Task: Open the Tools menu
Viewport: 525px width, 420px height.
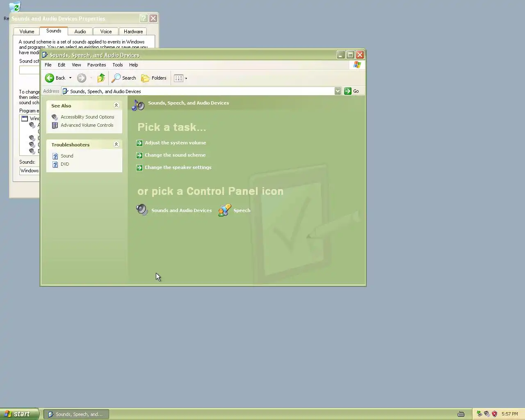Action: (118, 65)
